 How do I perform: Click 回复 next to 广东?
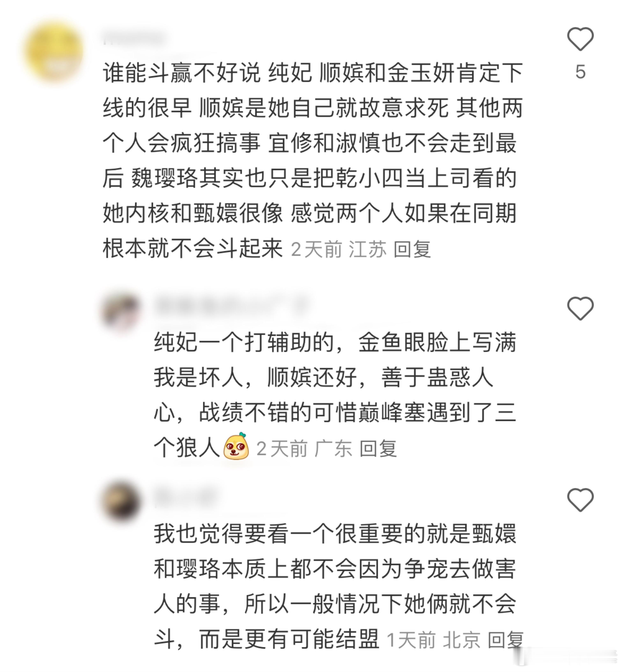pyautogui.click(x=378, y=449)
